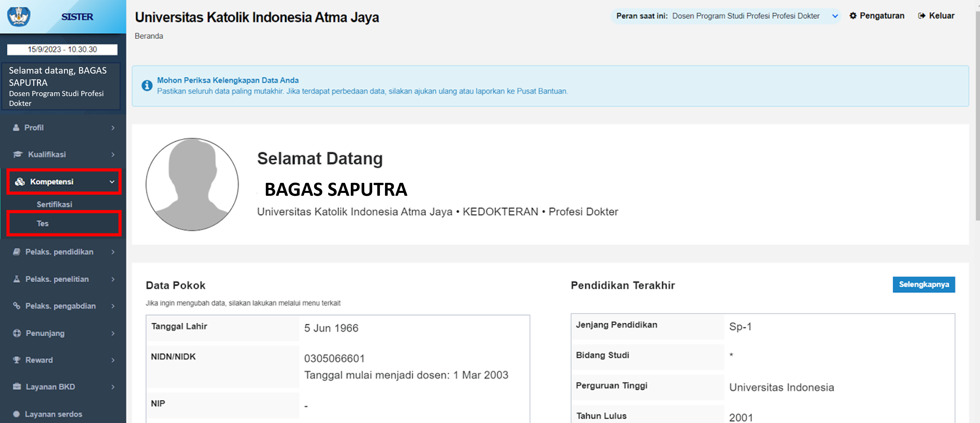Click the Reward trophy icon
This screenshot has height=423, width=980.
(x=16, y=360)
